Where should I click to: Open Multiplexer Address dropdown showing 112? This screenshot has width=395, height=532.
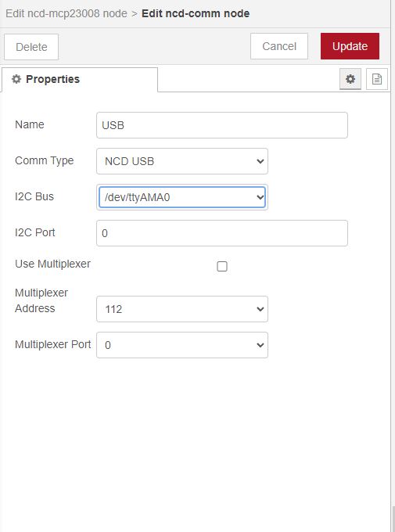pos(182,309)
